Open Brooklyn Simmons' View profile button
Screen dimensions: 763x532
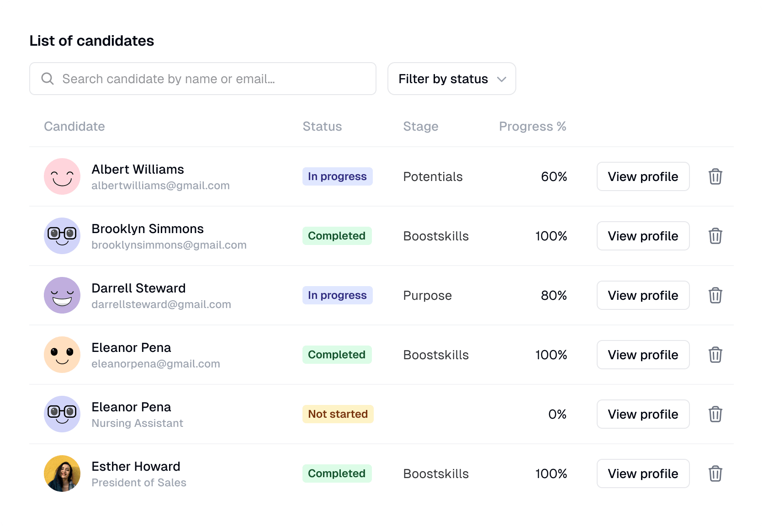pos(643,236)
